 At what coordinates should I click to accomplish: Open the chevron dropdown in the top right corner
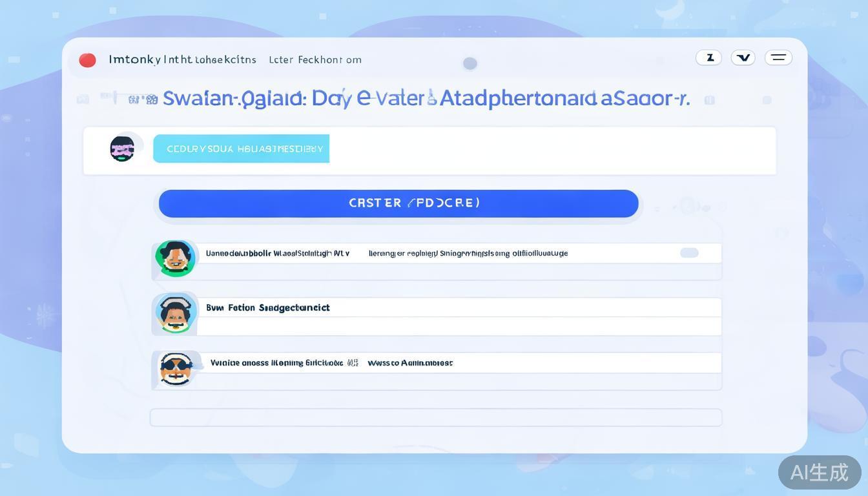click(743, 57)
